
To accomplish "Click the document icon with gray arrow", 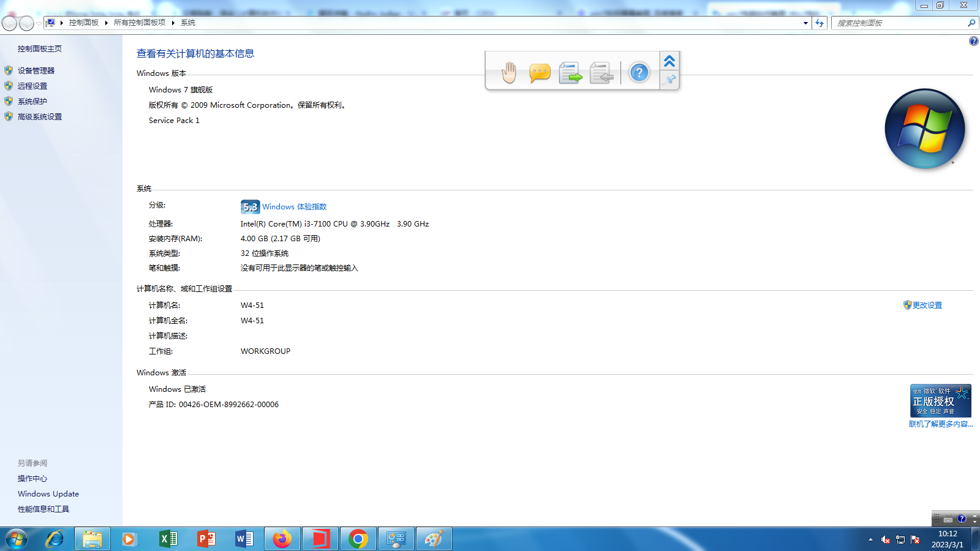I will click(x=601, y=73).
